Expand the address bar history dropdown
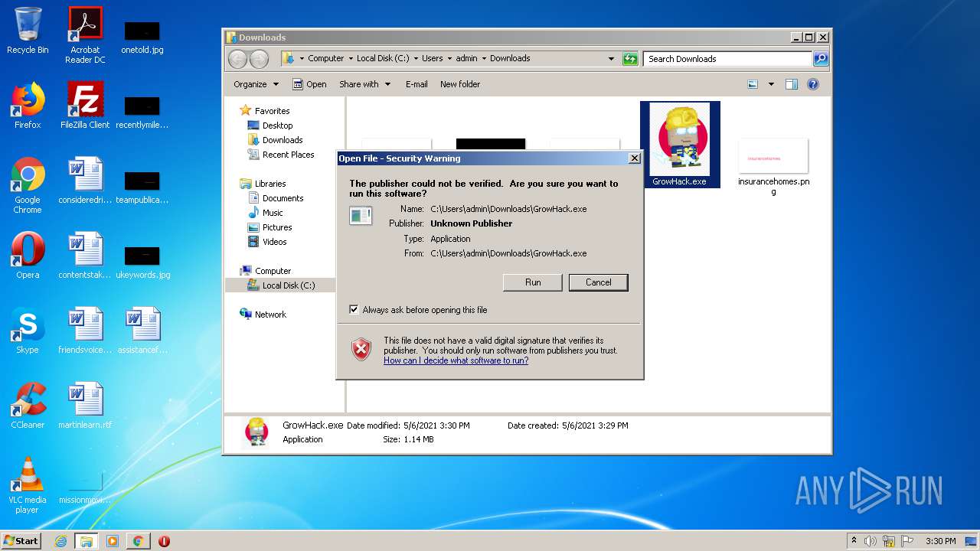The height and width of the screenshot is (551, 980). click(611, 59)
